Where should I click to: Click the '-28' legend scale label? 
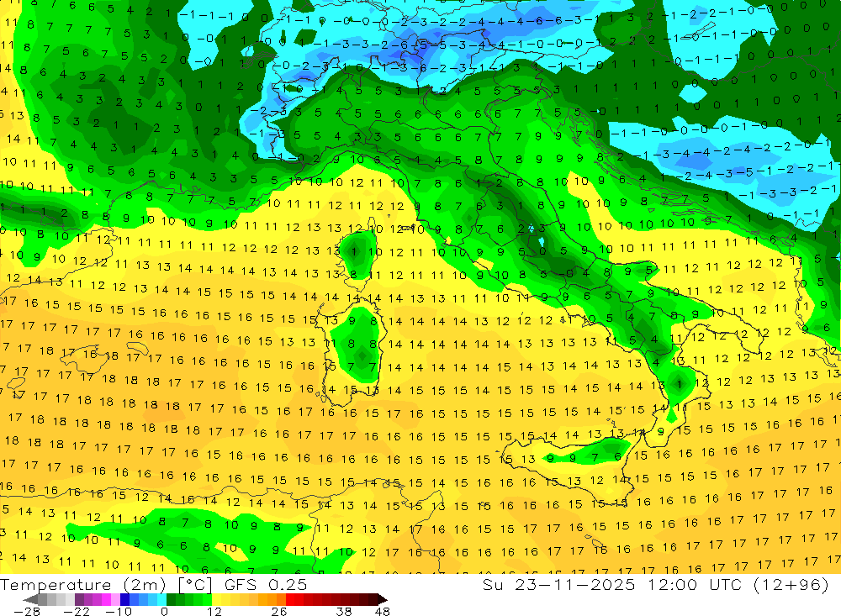pos(27,612)
